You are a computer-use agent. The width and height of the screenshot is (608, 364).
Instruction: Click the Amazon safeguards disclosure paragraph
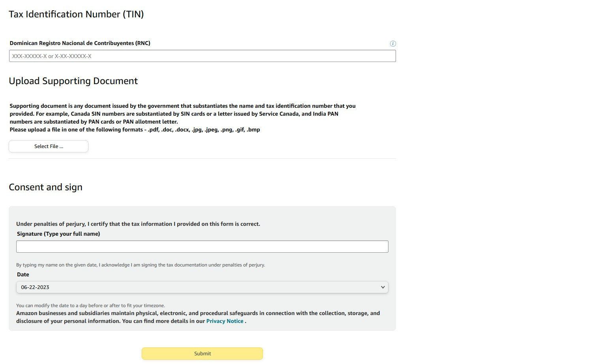pos(198,317)
